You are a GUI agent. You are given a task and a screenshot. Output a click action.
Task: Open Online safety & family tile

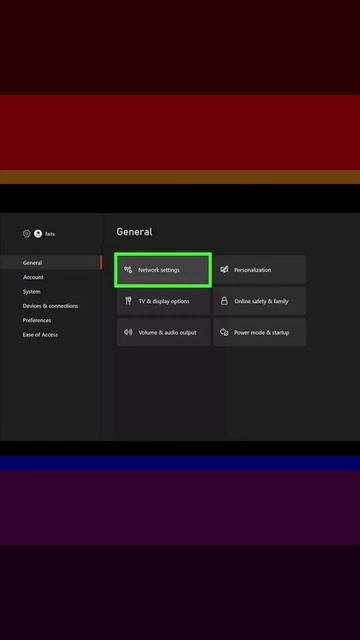(260, 301)
